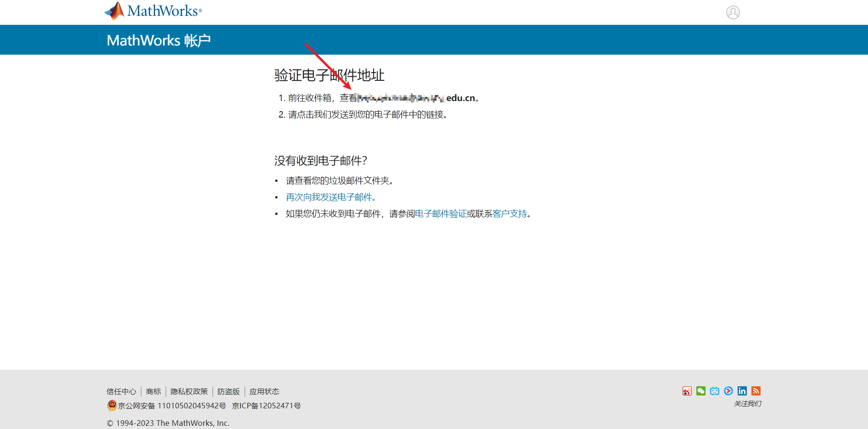Click the Bilibili TV icon
This screenshot has height=429, width=868.
[714, 391]
